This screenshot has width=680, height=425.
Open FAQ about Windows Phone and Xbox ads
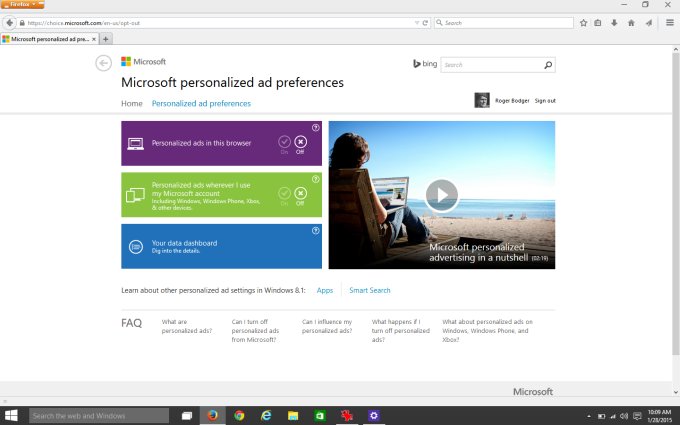point(487,330)
